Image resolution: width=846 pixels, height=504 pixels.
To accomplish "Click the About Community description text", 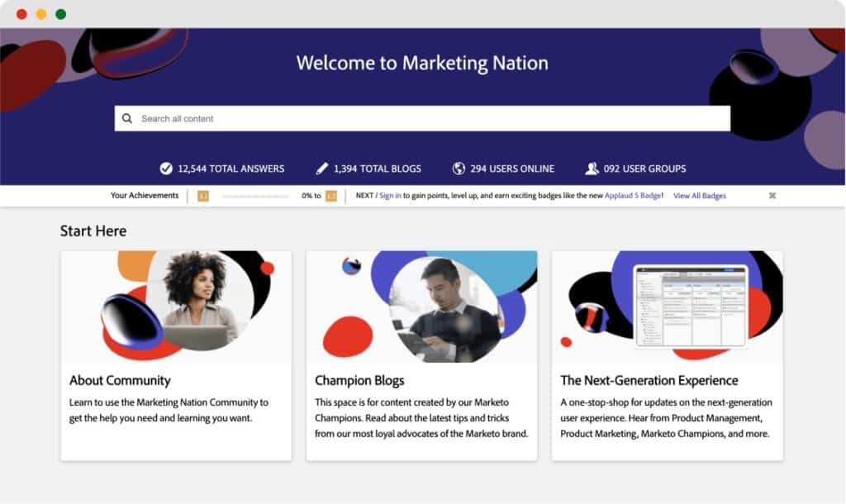I will (169, 410).
